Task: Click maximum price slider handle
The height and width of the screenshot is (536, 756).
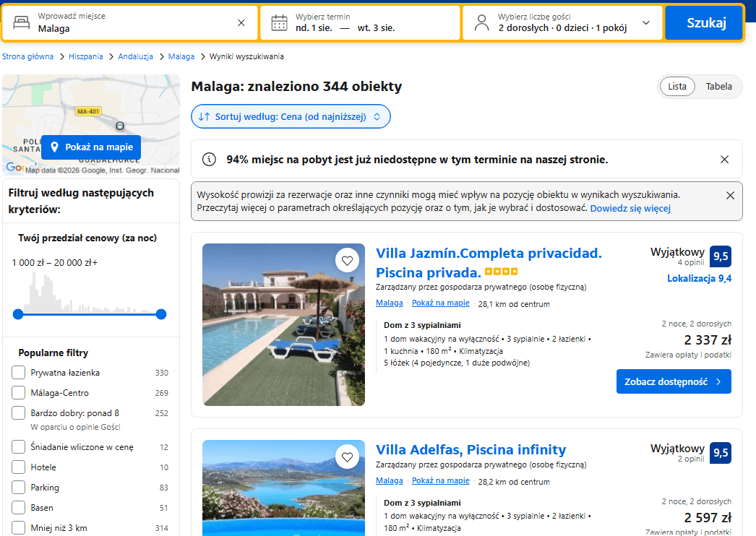Action: (x=161, y=314)
